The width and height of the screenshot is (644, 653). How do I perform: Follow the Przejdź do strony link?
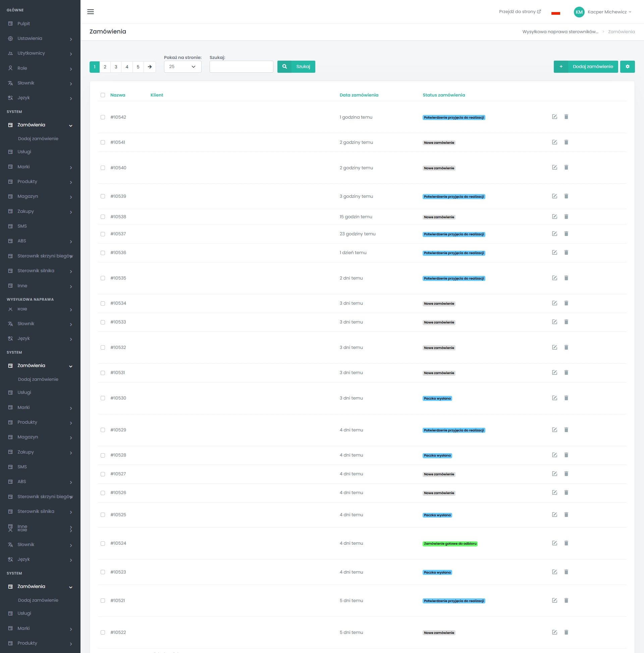click(x=520, y=12)
